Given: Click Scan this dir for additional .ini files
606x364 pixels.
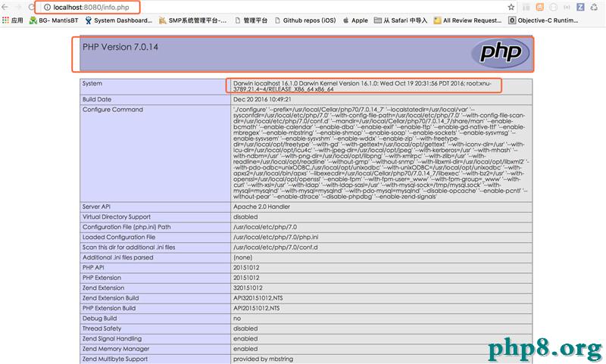Looking at the screenshot, I should 129,247.
